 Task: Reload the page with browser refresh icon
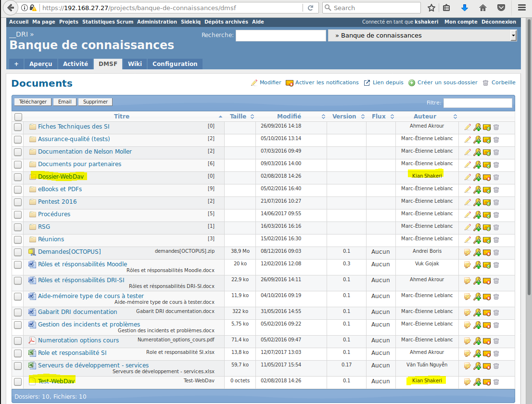[310, 8]
